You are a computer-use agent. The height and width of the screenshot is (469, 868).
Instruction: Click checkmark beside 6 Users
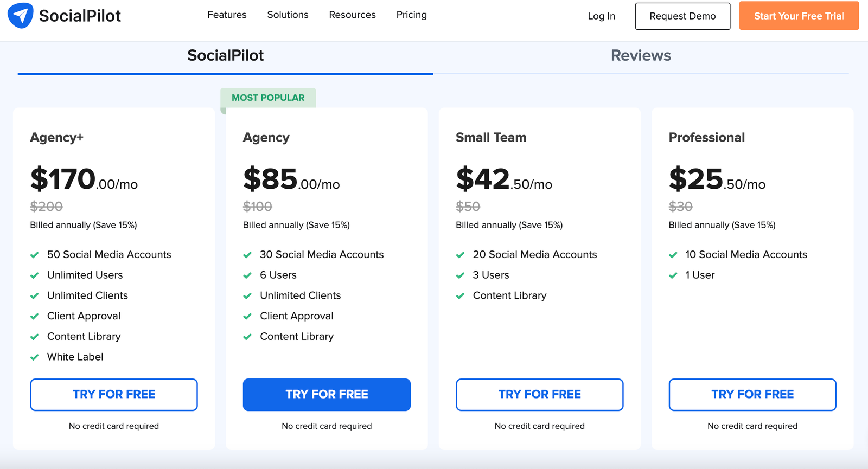(x=247, y=275)
